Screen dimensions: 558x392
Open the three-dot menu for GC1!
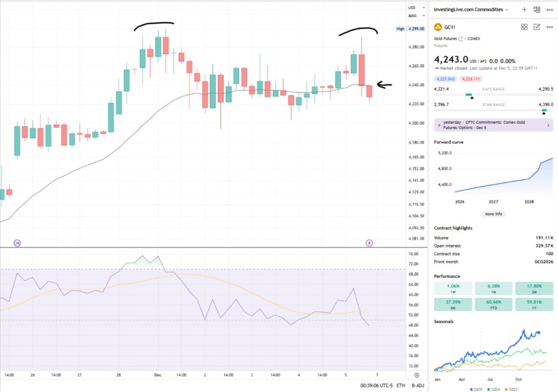[x=550, y=27]
